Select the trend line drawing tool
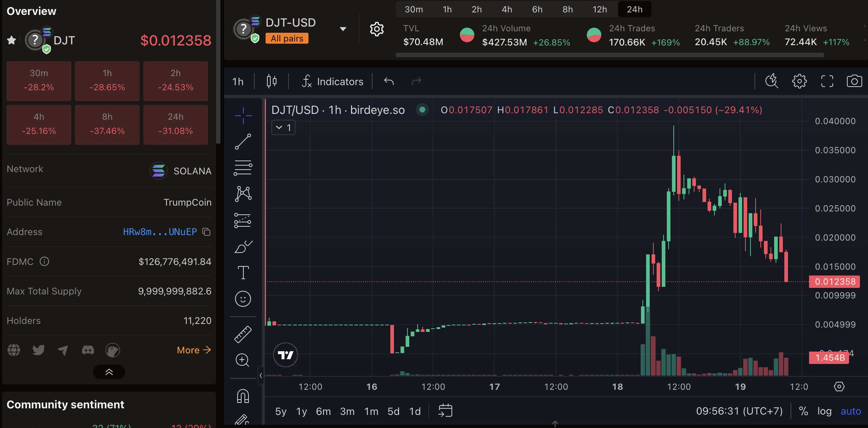Image resolution: width=868 pixels, height=428 pixels. pyautogui.click(x=243, y=142)
